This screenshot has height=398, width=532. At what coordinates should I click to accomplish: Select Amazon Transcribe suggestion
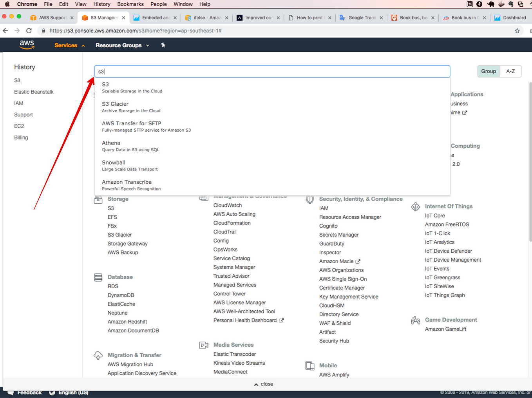point(272,185)
